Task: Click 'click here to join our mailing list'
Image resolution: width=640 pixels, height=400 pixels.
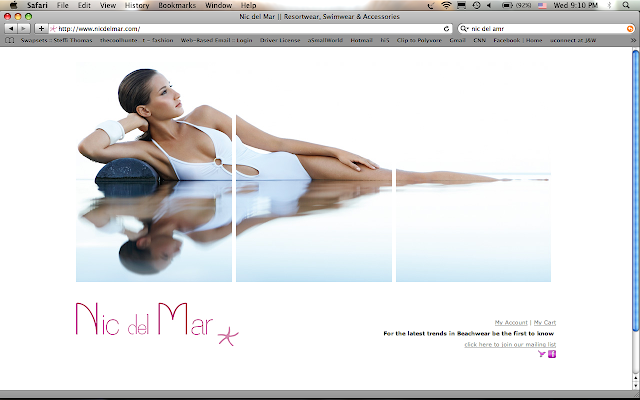Action: 510,344
